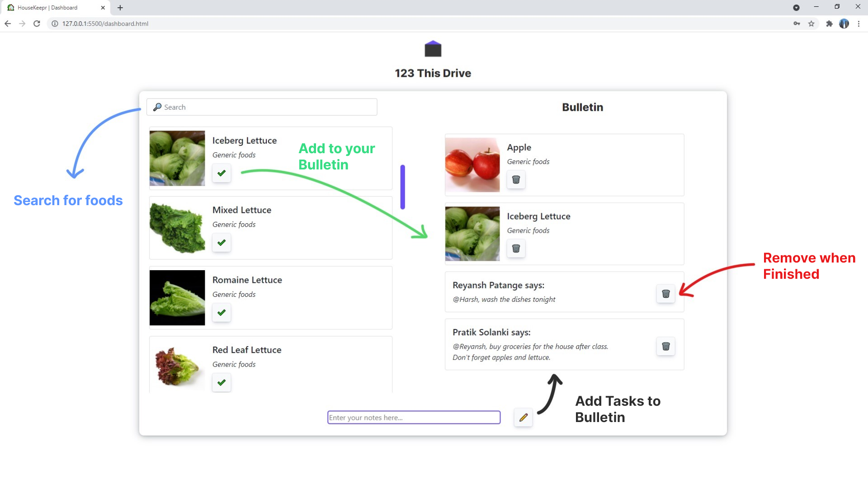Add Iceberg Lettuce with its checkmark button
868x488 pixels.
[222, 173]
